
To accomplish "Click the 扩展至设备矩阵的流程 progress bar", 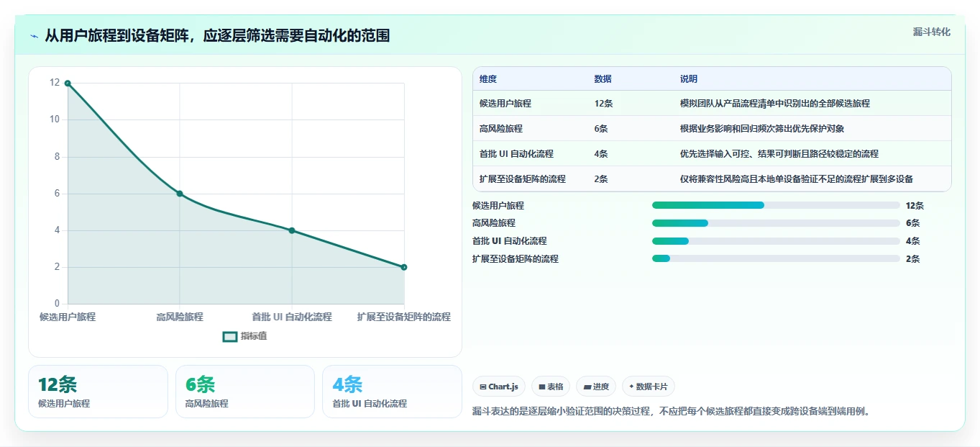I will point(776,258).
